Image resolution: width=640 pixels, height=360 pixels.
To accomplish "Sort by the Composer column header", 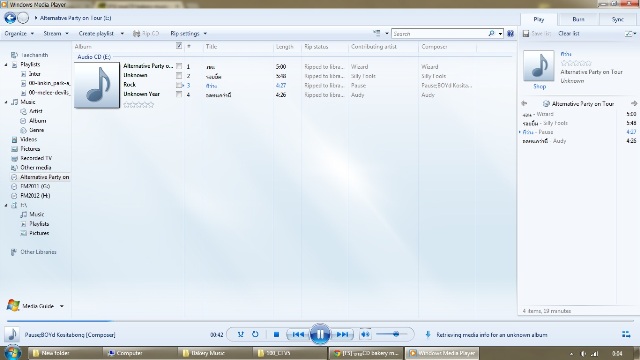I will [x=434, y=47].
